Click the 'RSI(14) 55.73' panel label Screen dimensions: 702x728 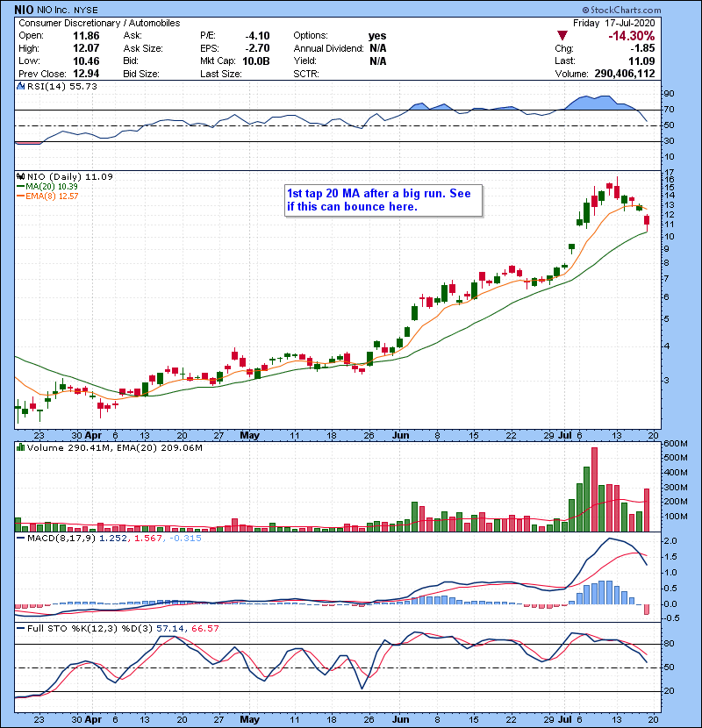coord(61,86)
